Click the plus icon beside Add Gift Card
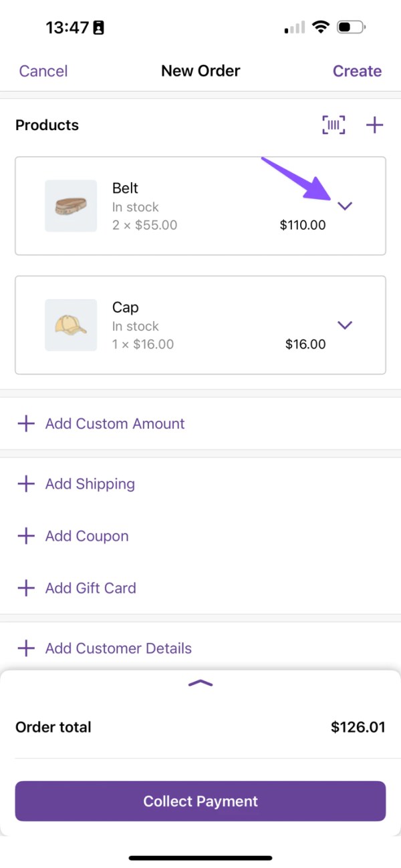 tap(25, 588)
